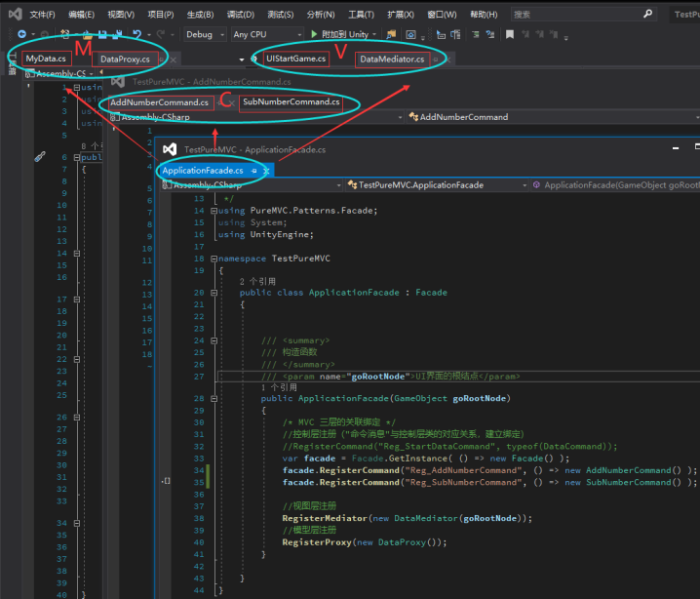Image resolution: width=700 pixels, height=599 pixels.
Task: Collapse the constructor at line 28
Action: click(x=214, y=398)
